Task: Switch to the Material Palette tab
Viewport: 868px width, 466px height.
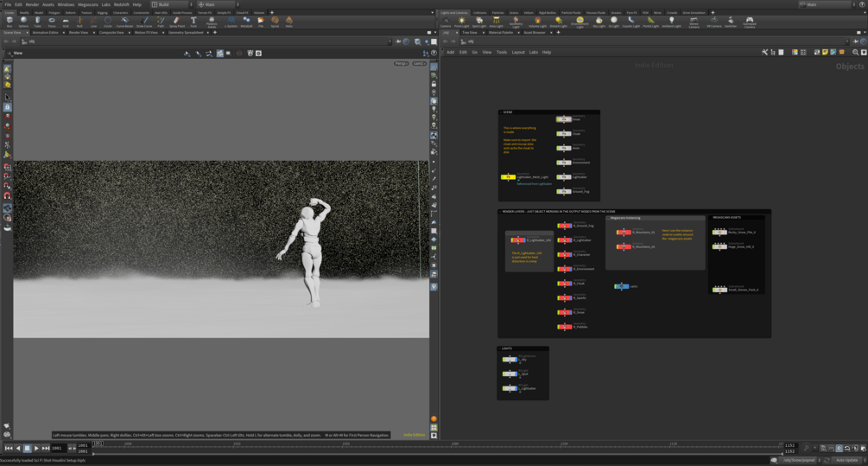Action: point(501,32)
